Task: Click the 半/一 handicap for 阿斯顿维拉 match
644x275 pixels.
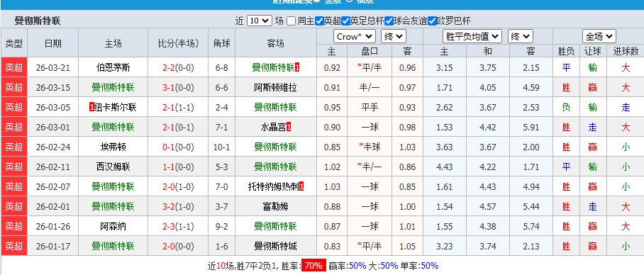Action: 370,87
